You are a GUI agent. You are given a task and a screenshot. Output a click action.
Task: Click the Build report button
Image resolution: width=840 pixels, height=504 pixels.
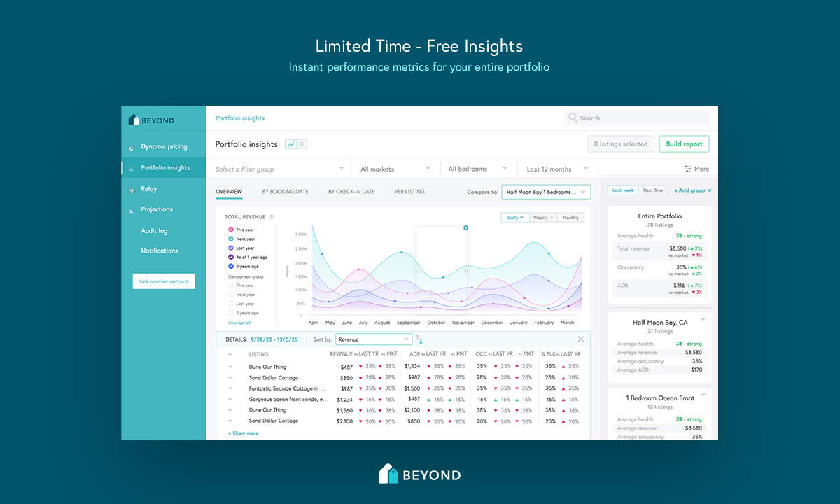coord(684,143)
